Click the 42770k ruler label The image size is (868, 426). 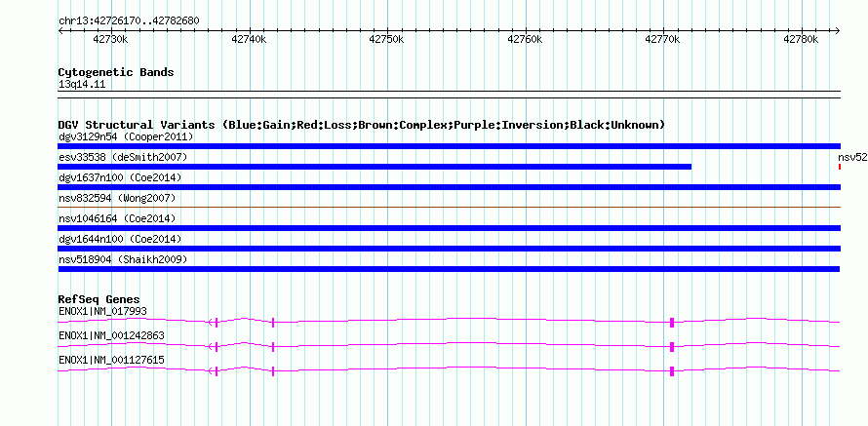pos(662,39)
